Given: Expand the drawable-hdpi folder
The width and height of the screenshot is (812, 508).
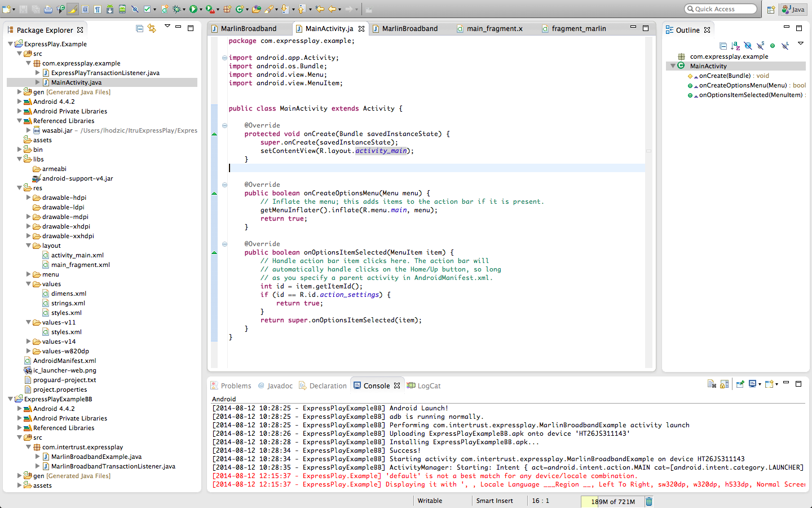Looking at the screenshot, I should pyautogui.click(x=29, y=198).
